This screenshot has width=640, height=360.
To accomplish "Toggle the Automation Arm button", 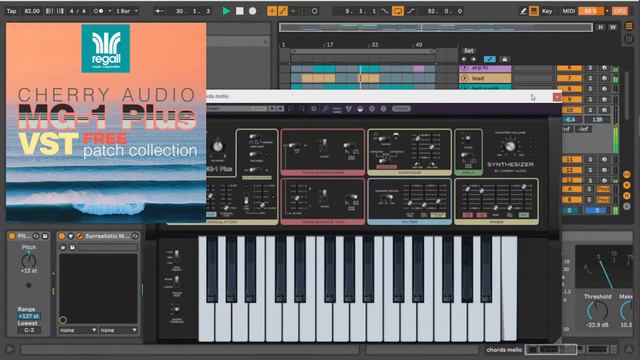I will [282, 11].
